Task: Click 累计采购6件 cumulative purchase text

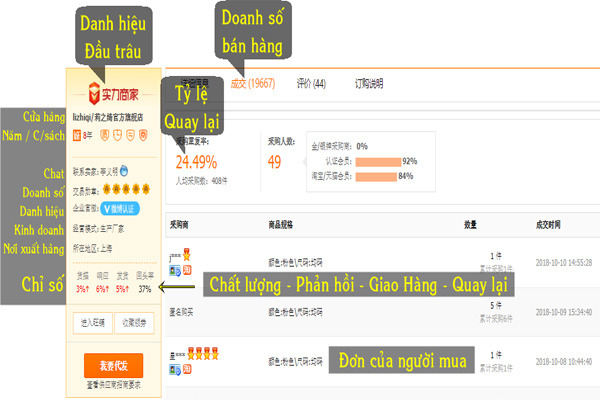Action: [496, 318]
